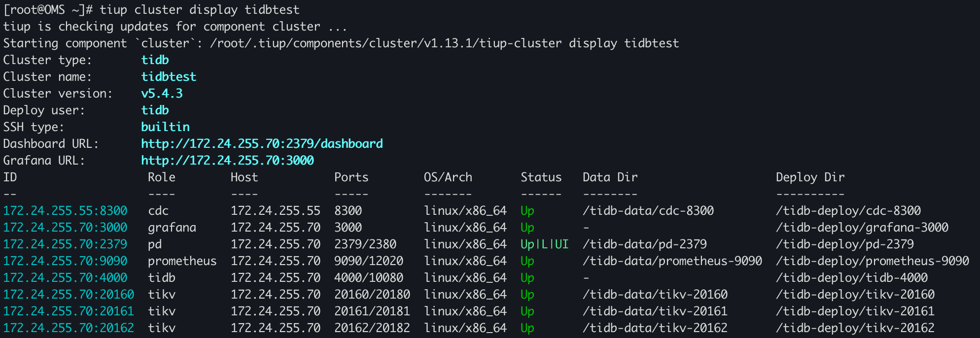Click the Status column header
This screenshot has width=980, height=338.
[x=541, y=177]
